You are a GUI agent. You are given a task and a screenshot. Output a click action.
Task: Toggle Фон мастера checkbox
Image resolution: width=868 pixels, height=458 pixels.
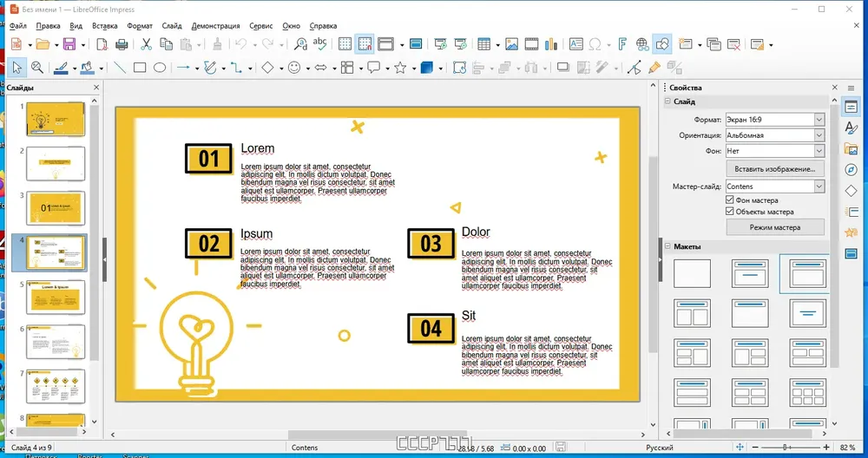(x=730, y=200)
